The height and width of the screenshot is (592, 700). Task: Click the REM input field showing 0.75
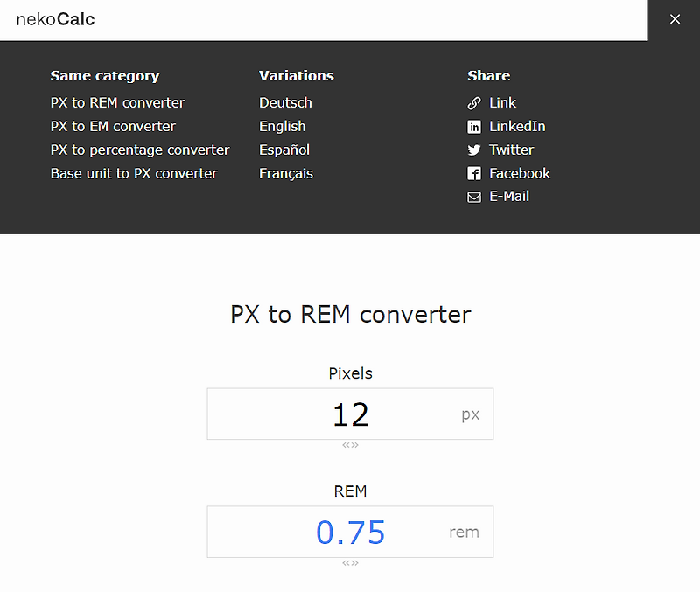(350, 532)
